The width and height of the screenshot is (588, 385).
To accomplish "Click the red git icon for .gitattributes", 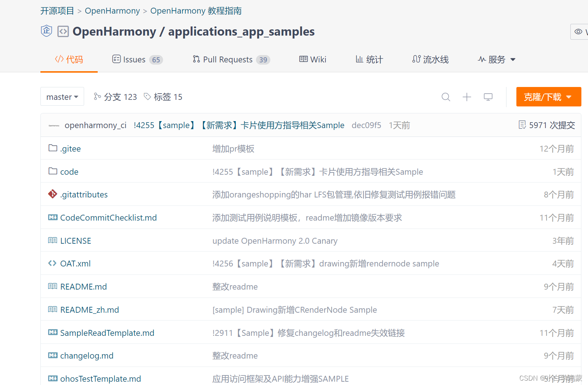I will (x=53, y=194).
